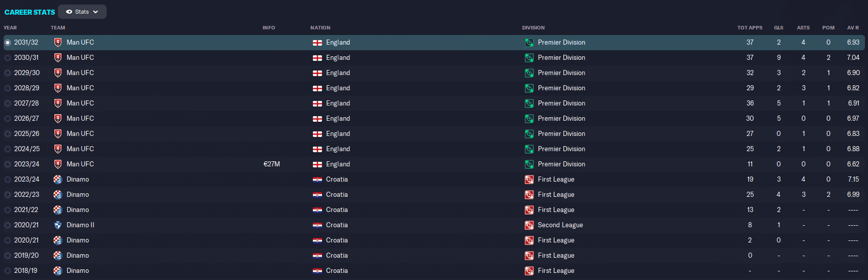Viewport: 868px width, 280px height.
Task: Click the Premier Division logo for 2027/28
Action: pos(529,103)
